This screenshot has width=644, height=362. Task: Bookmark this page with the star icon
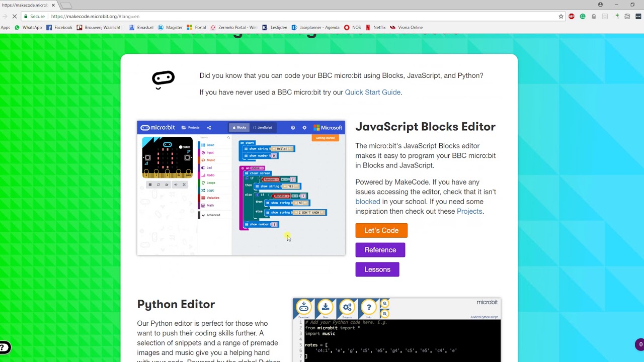561,17
